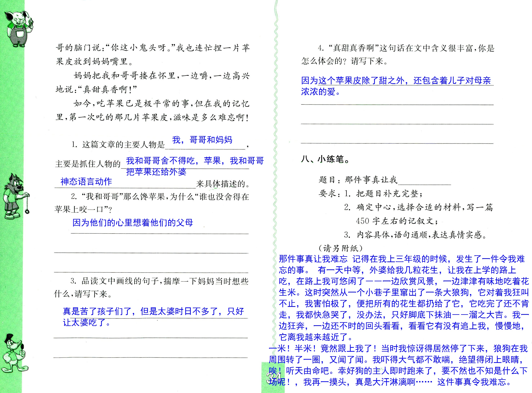The height and width of the screenshot is (393, 532).
Task: Click essay line "有一天中等,外婆给我几粒花生"
Action: tap(397, 270)
